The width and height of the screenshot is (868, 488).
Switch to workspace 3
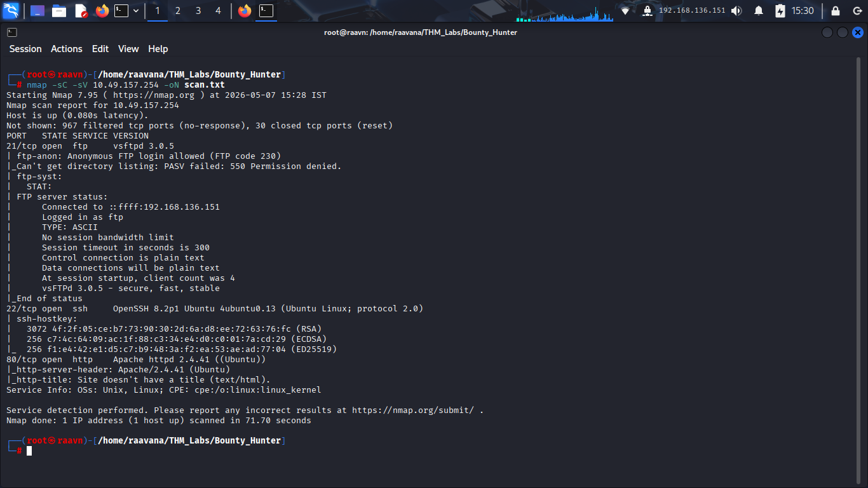pyautogui.click(x=198, y=11)
